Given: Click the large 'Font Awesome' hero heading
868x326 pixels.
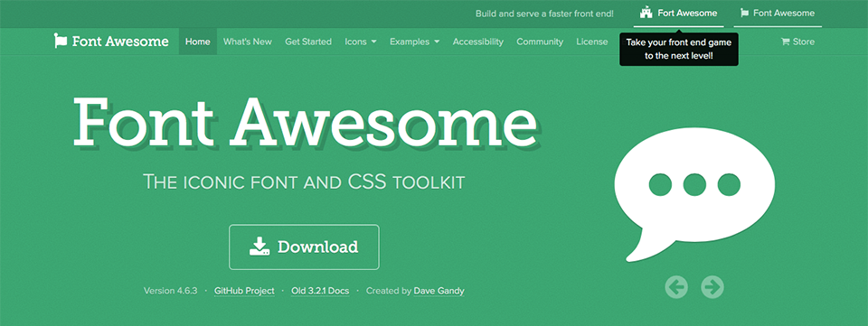Looking at the screenshot, I should [x=305, y=122].
